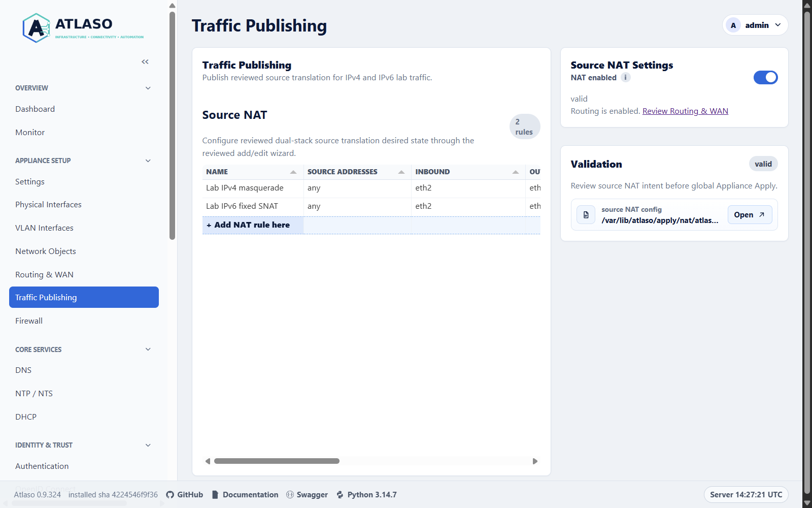This screenshot has width=812, height=508.
Task: Click the Swagger icon in footer
Action: tap(290, 495)
